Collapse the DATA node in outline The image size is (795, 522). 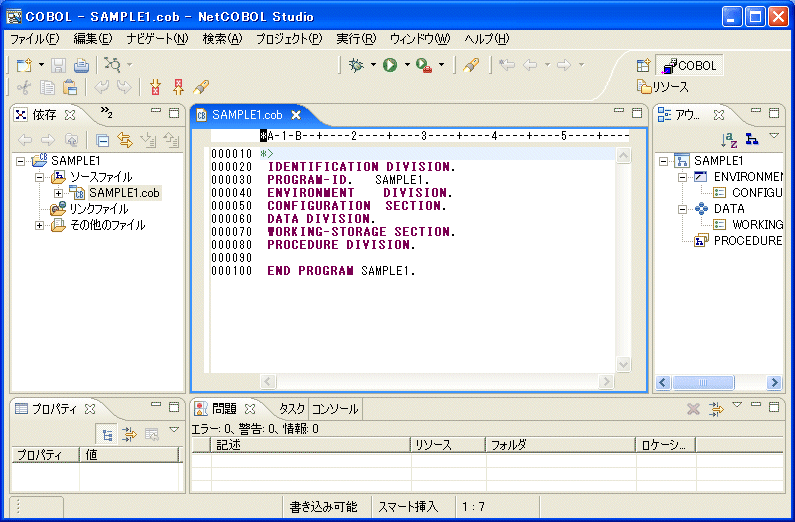(682, 209)
